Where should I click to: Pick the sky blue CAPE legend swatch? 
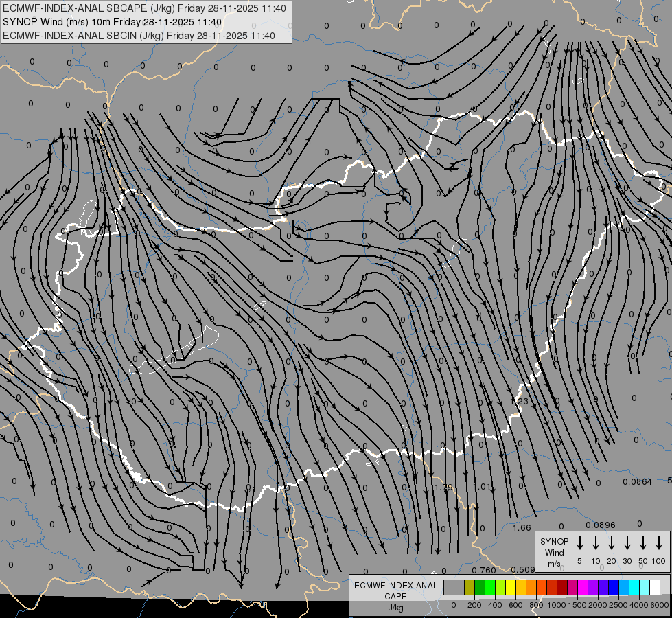point(623,588)
